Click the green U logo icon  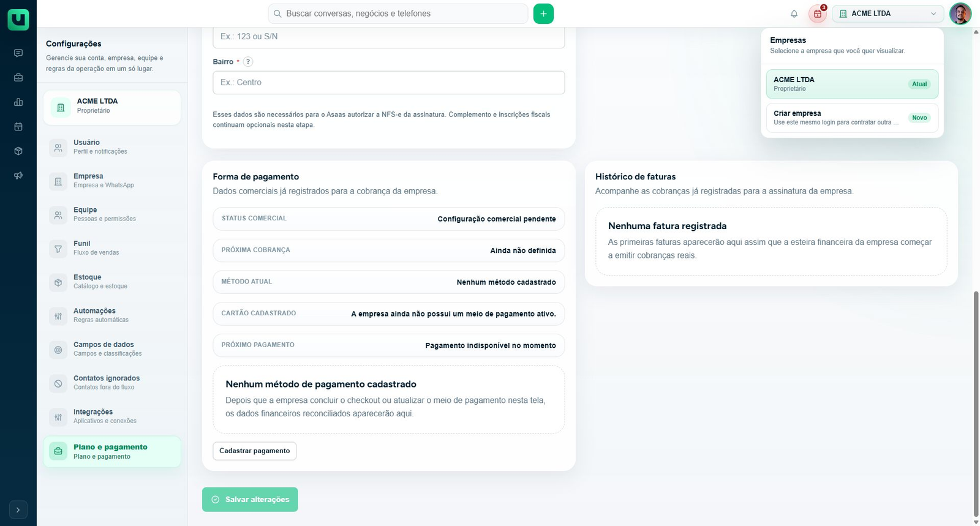click(18, 20)
